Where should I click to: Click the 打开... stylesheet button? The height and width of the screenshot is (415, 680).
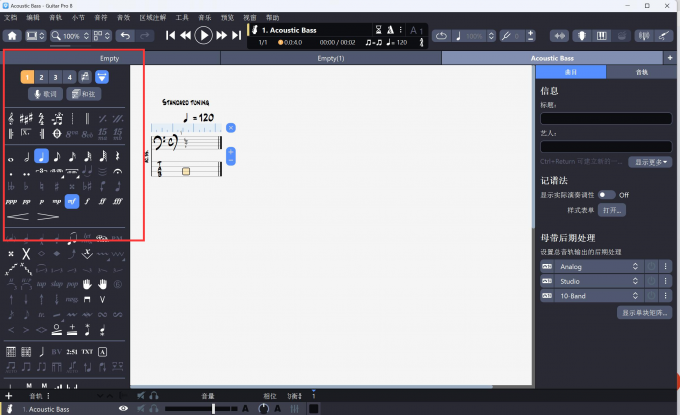coord(612,210)
